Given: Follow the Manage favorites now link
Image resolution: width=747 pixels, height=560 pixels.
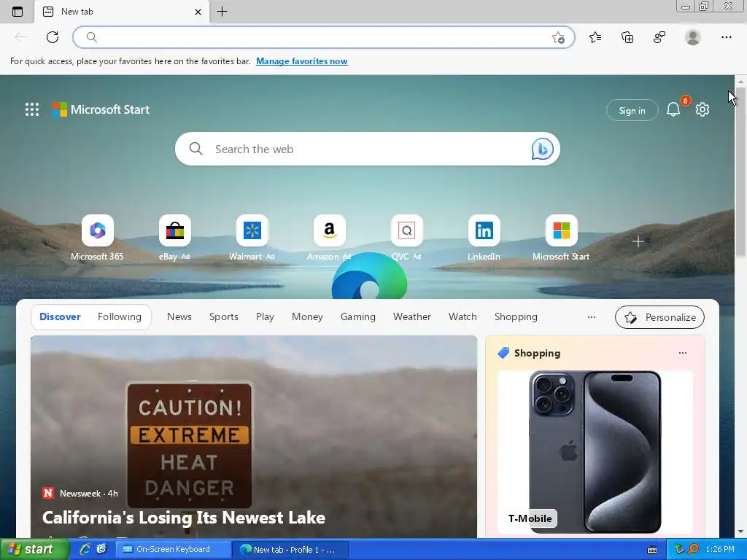Looking at the screenshot, I should click(x=301, y=61).
